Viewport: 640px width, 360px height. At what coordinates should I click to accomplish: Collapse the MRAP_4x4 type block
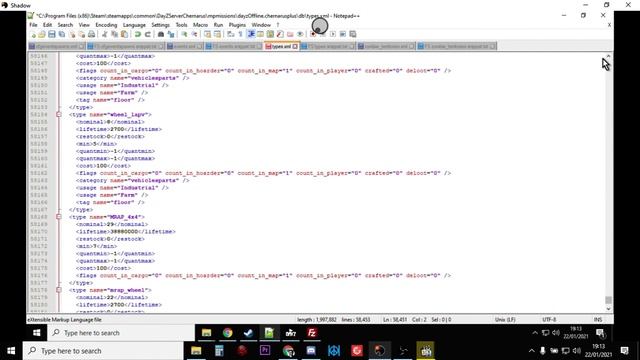58,217
